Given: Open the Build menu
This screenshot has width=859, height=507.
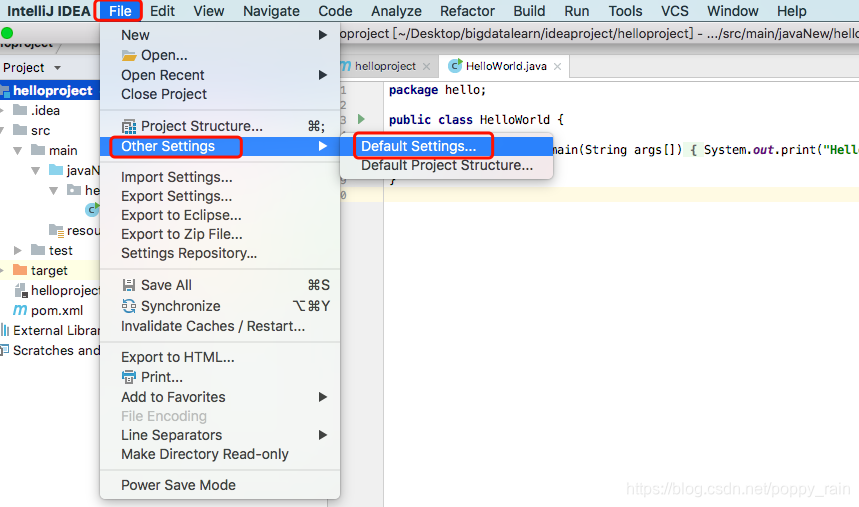Looking at the screenshot, I should pyautogui.click(x=529, y=11).
